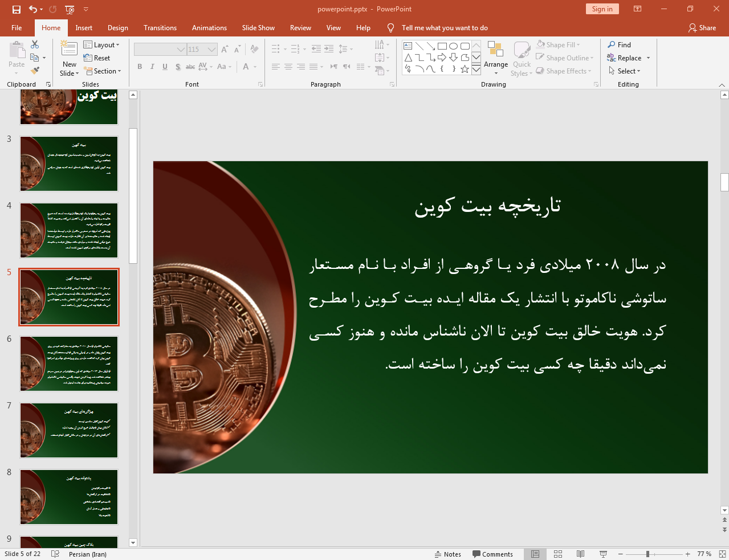Select slide 6 thumbnail

pos(69,363)
